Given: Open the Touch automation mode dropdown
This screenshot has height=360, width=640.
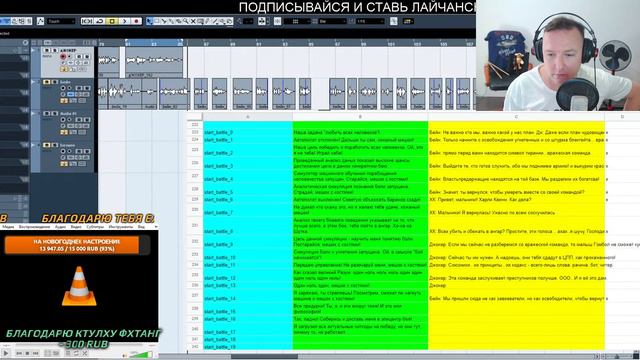Looking at the screenshot, I should [61, 21].
